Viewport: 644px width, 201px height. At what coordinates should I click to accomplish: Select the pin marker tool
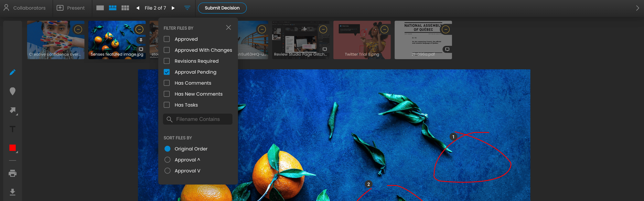(x=13, y=91)
